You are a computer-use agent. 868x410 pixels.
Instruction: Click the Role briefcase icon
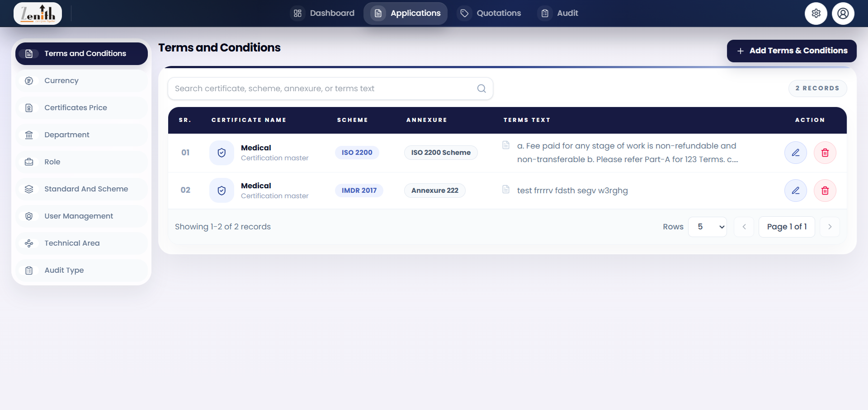tap(29, 162)
